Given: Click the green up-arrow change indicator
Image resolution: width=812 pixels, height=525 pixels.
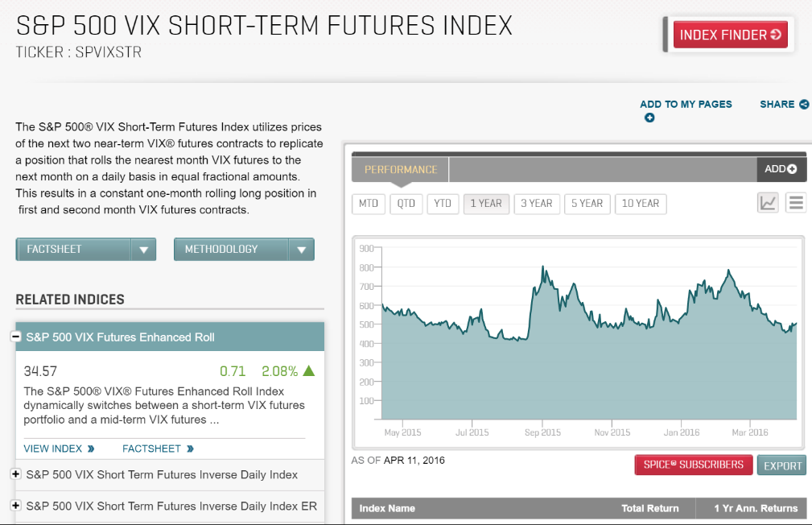Looking at the screenshot, I should click(309, 371).
